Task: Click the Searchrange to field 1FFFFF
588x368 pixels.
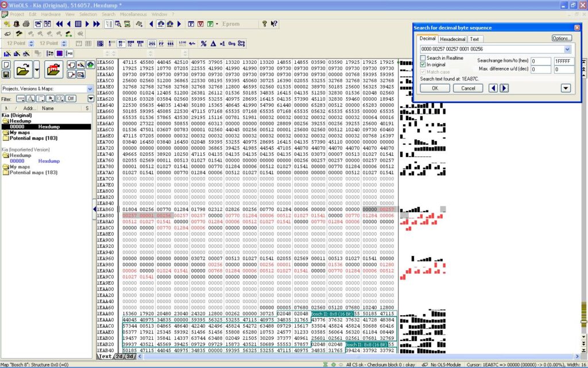Action: tap(564, 61)
